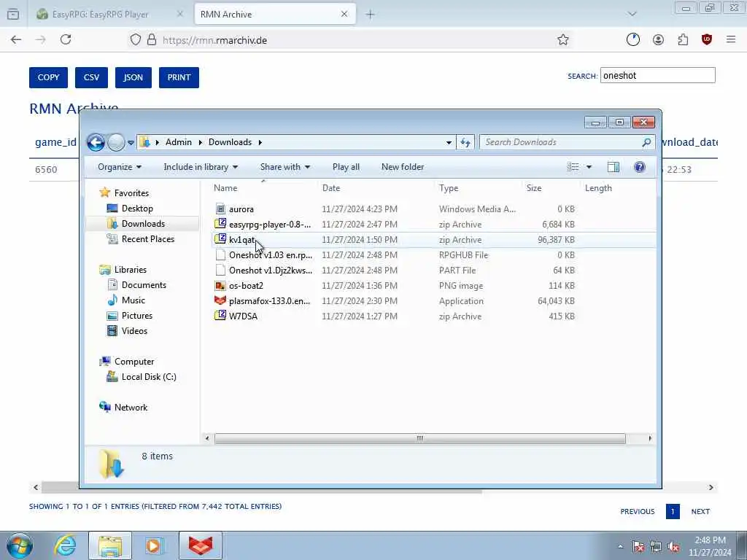747x560 pixels.
Task: Launch Internet Explorer from the taskbar
Action: click(65, 545)
